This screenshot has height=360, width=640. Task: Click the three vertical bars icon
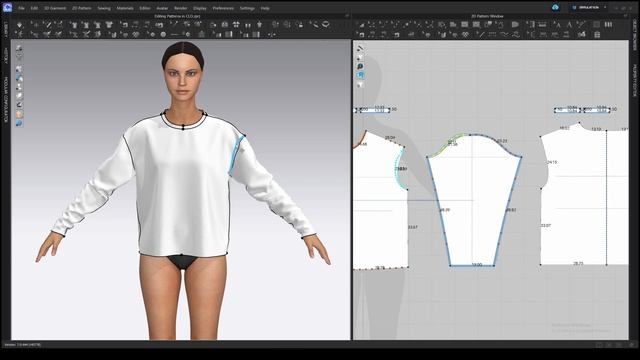608,25
